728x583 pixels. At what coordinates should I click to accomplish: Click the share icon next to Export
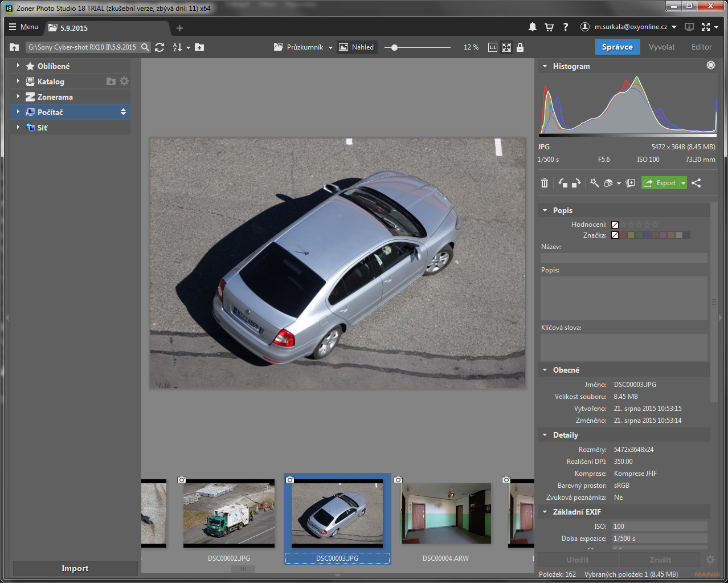coord(696,183)
